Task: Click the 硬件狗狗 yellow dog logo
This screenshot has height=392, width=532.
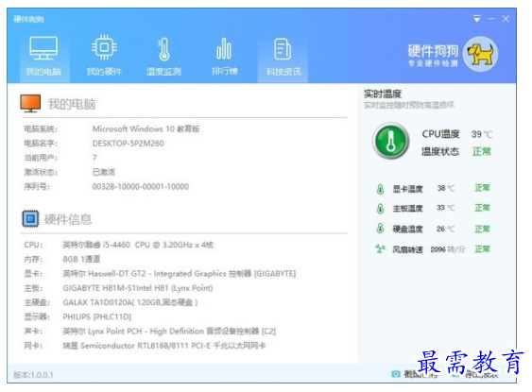Action: point(480,54)
